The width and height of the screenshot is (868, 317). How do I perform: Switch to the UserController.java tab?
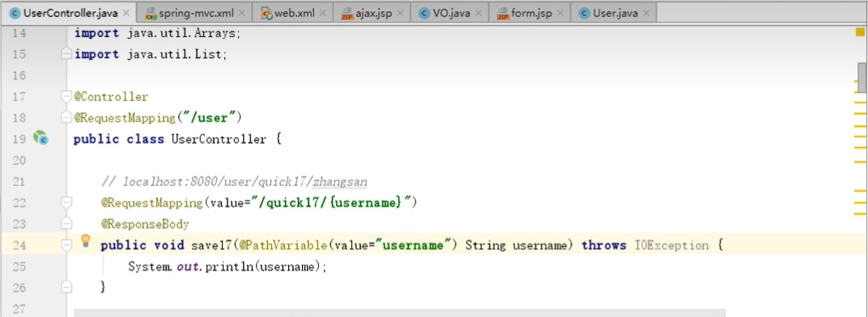[x=68, y=12]
